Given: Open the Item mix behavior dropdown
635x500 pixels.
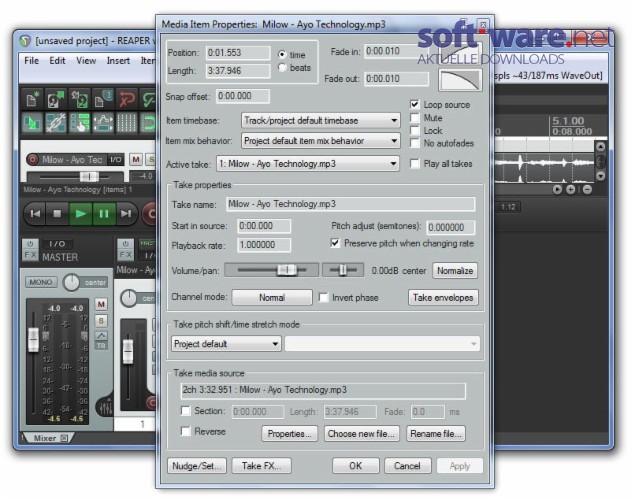Looking at the screenshot, I should tap(320, 140).
